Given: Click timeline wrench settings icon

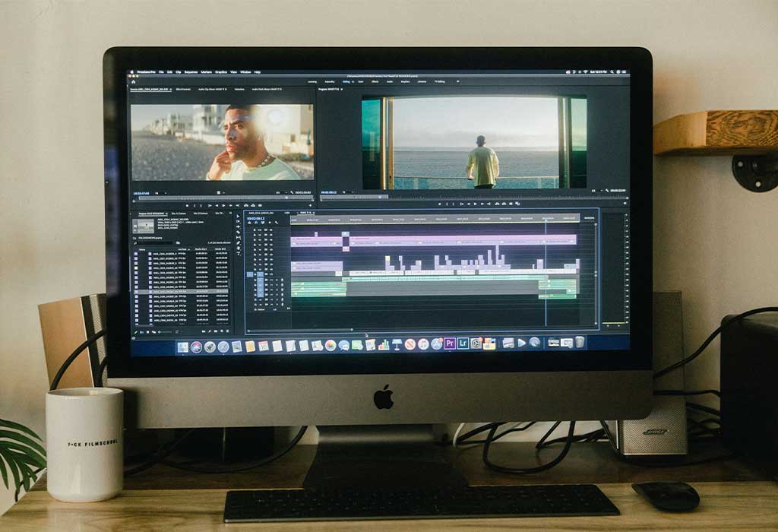Looking at the screenshot, I should pyautogui.click(x=276, y=223).
